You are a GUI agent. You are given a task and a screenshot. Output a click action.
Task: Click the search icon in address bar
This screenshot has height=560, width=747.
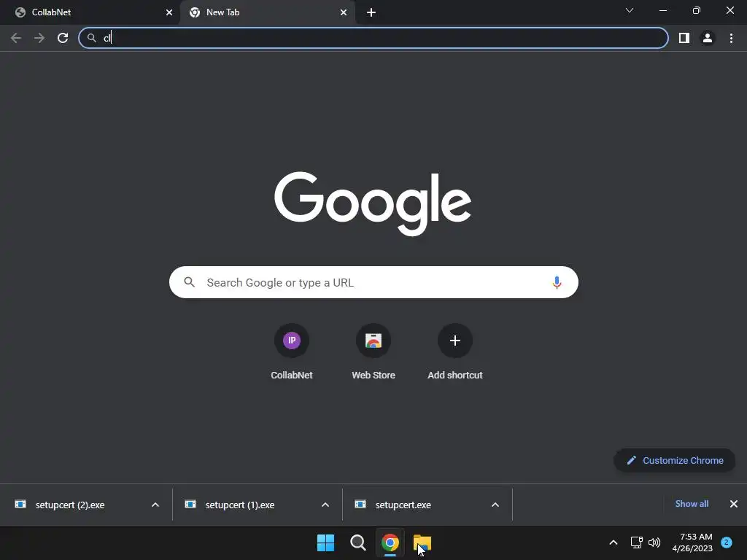tap(91, 38)
